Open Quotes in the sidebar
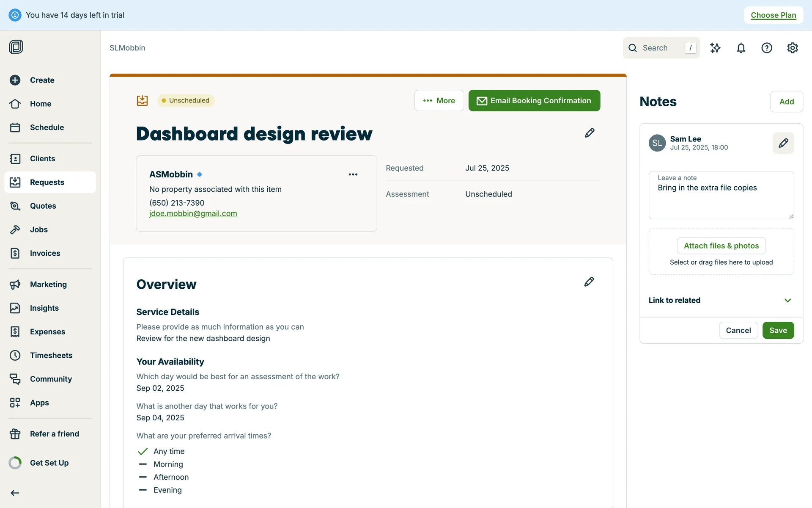The width and height of the screenshot is (812, 508). (43, 206)
